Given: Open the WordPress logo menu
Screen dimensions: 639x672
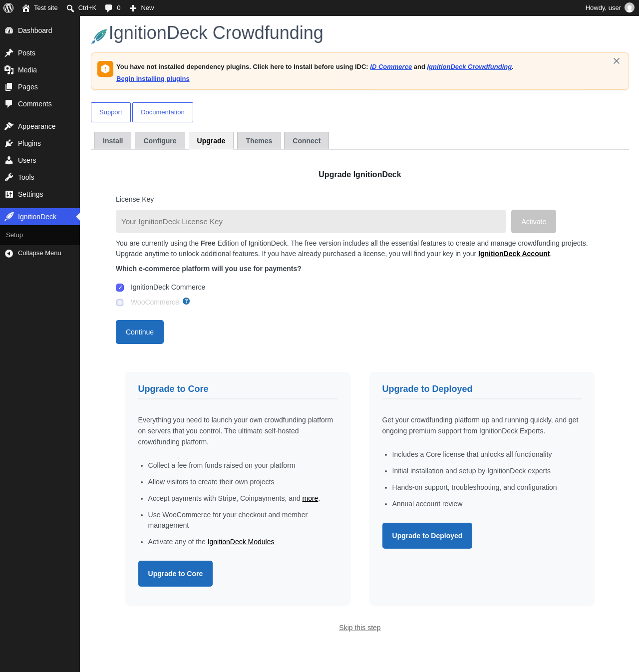Looking at the screenshot, I should pyautogui.click(x=8, y=8).
